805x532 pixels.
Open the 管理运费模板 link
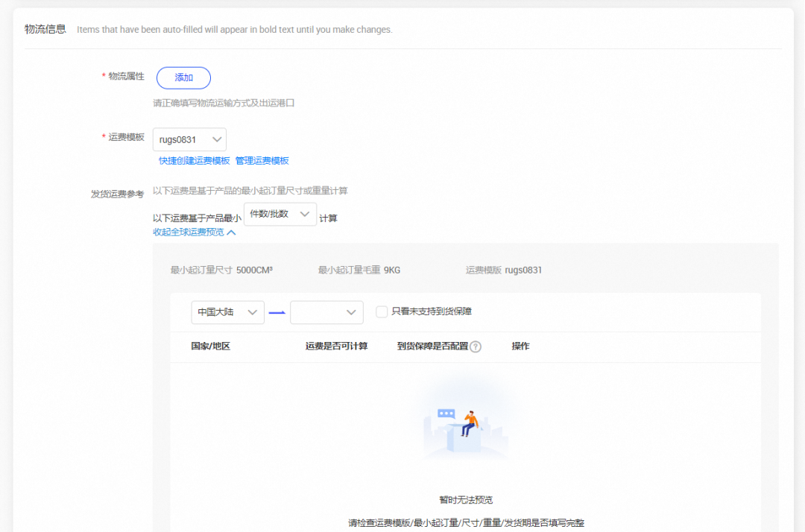pos(263,160)
